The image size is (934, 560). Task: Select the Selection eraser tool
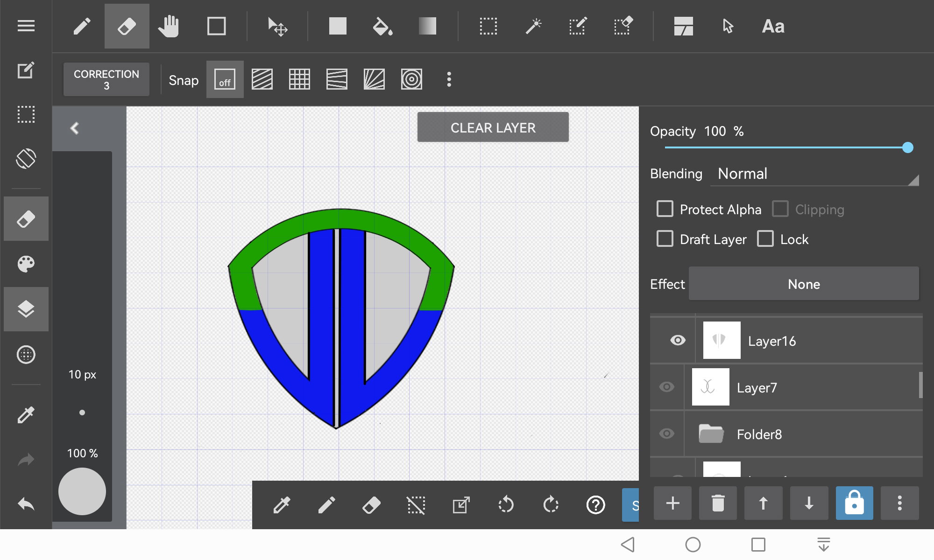point(623,26)
